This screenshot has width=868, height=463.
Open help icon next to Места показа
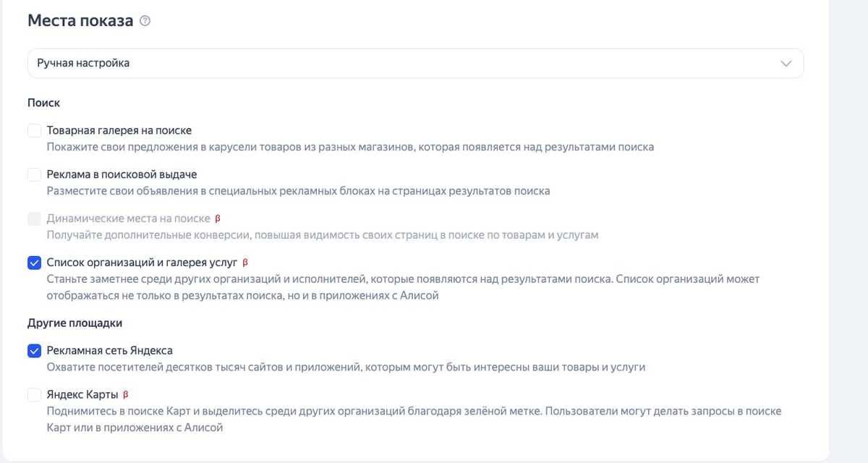(145, 21)
